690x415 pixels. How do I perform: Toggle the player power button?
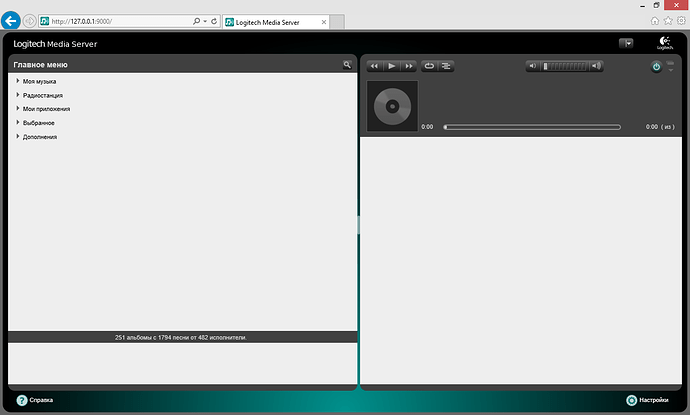coord(656,66)
